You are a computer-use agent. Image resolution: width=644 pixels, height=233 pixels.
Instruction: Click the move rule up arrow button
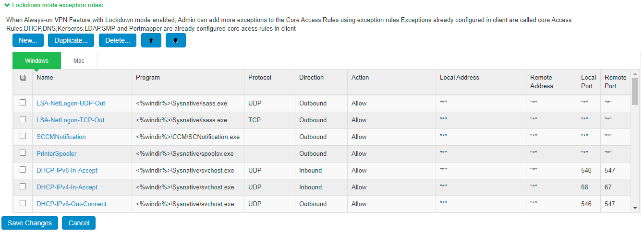tap(151, 41)
